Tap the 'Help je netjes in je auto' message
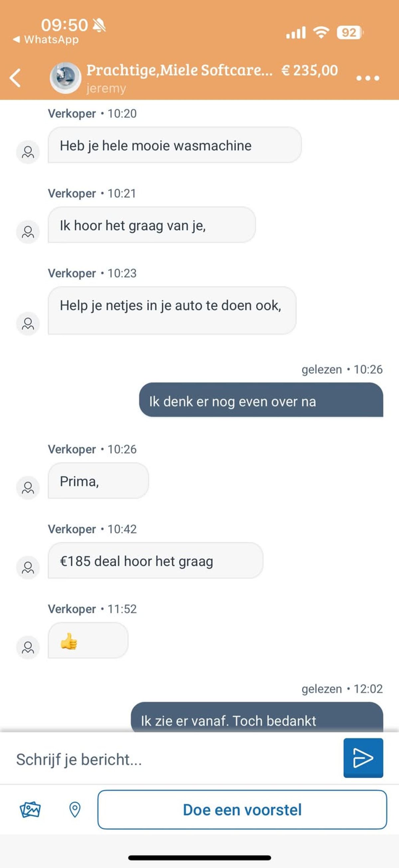The height and width of the screenshot is (868, 399). click(172, 310)
